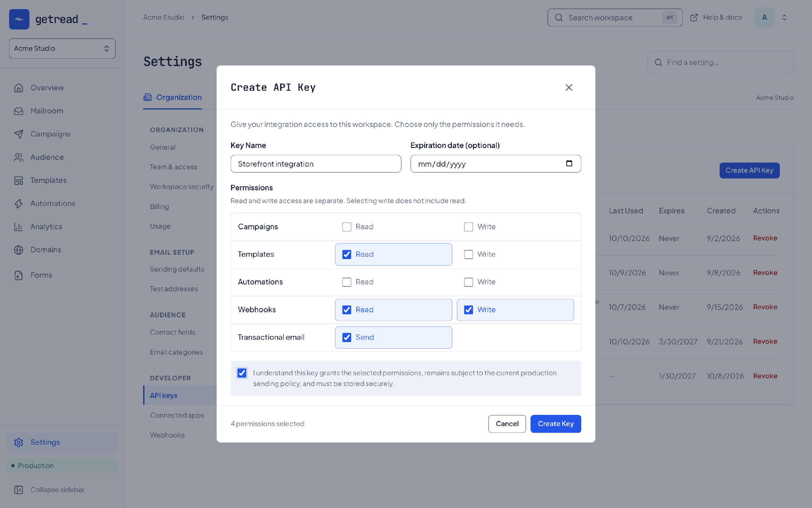The width and height of the screenshot is (812, 508).
Task: Open Overview via its home icon
Action: click(x=19, y=88)
